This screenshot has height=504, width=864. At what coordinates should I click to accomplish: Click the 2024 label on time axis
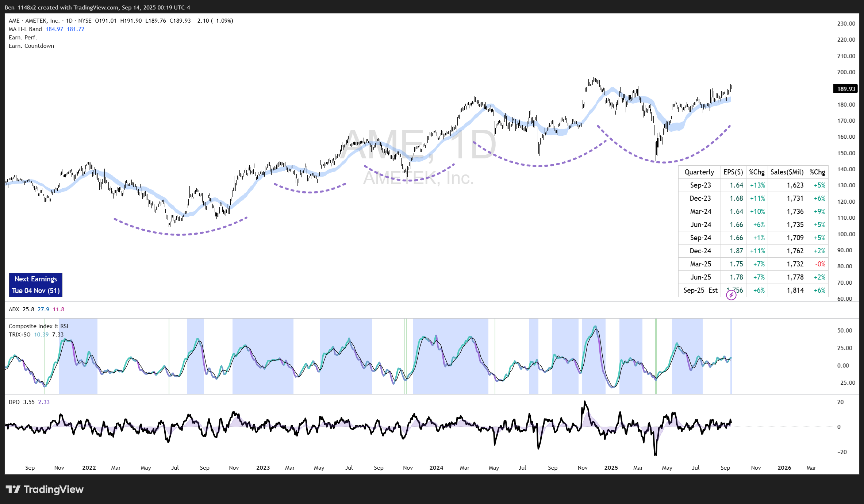[436, 468]
